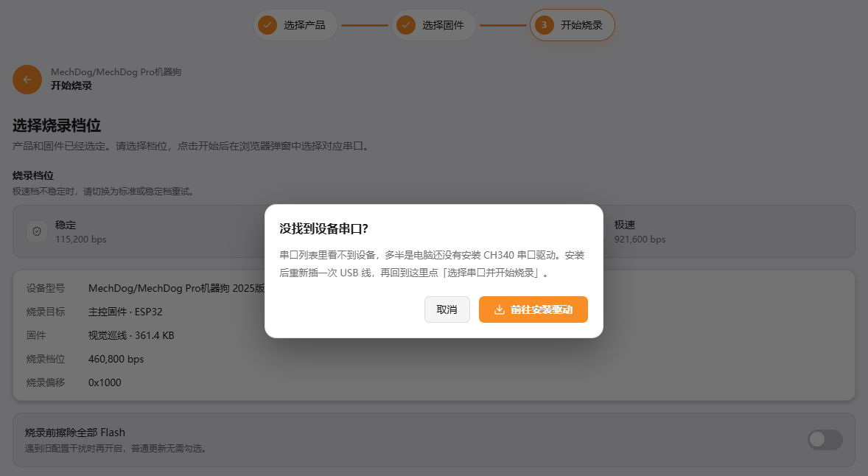The height and width of the screenshot is (476, 868).
Task: Click the 设备型号 label
Action: pos(46,288)
